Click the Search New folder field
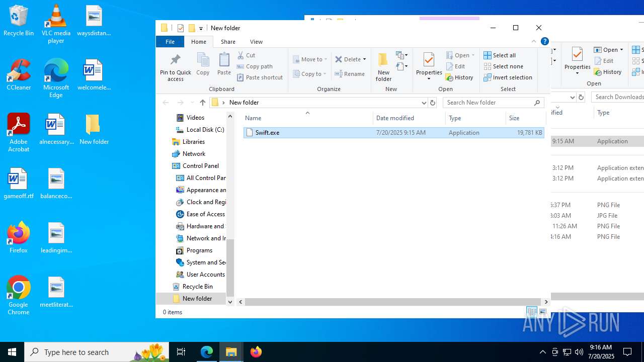 [x=494, y=103]
